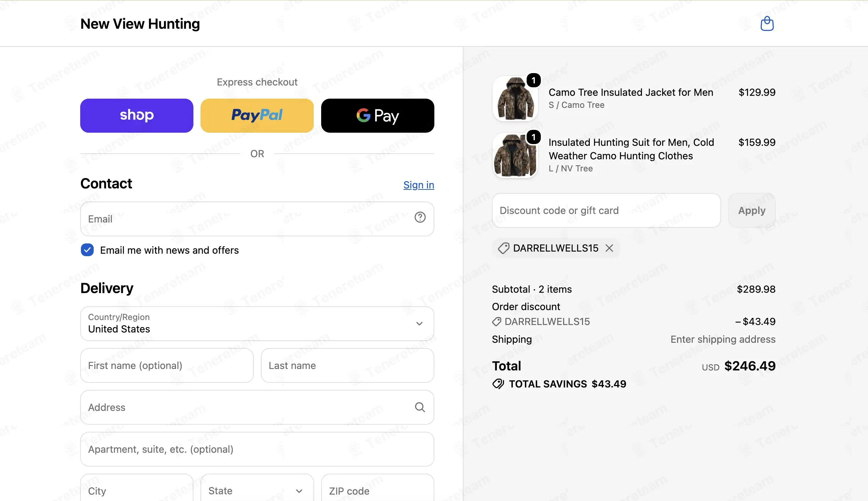
Task: Open the shopping bag cart icon
Action: [767, 24]
